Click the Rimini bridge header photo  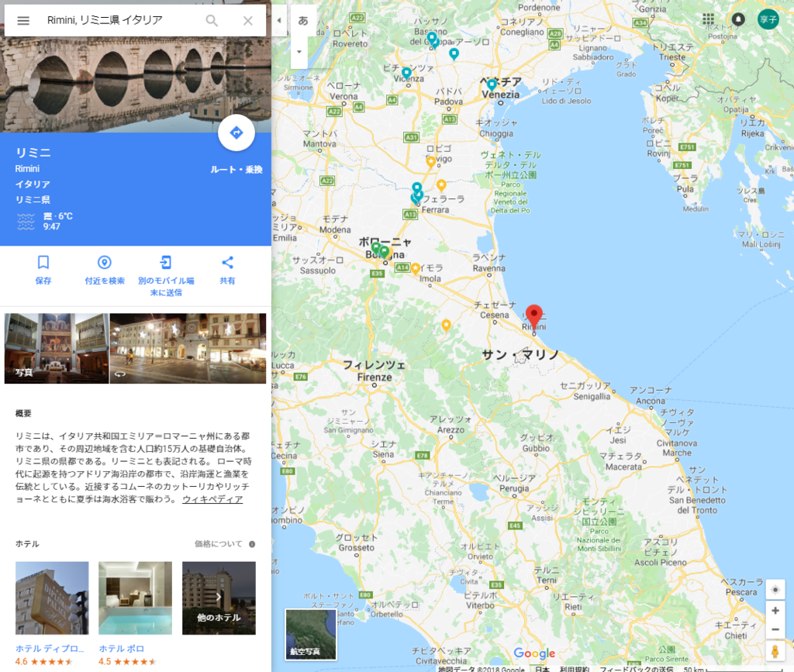[x=135, y=84]
